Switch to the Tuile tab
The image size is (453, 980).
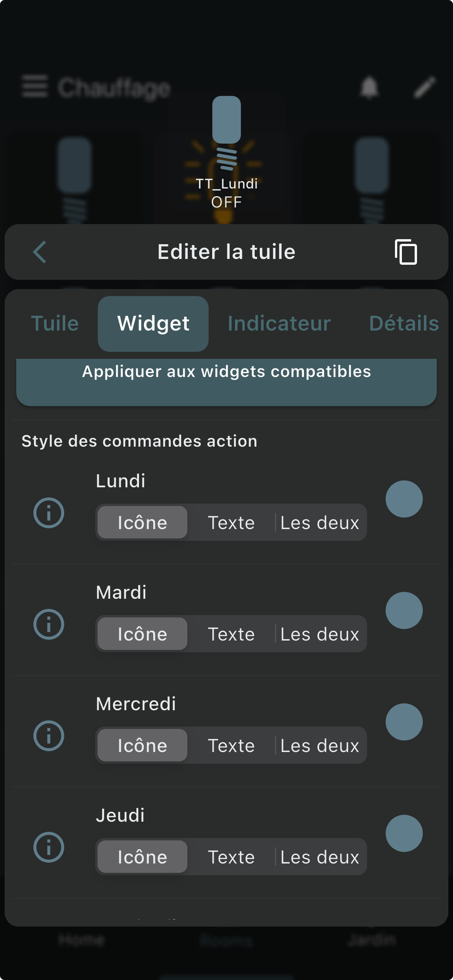tap(55, 324)
